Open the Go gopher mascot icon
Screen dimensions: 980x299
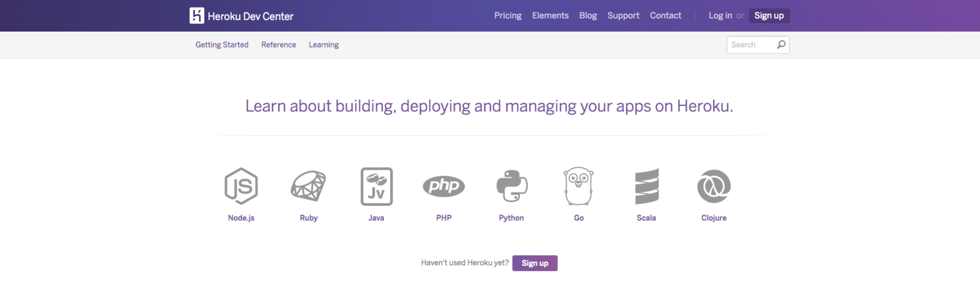[579, 186]
